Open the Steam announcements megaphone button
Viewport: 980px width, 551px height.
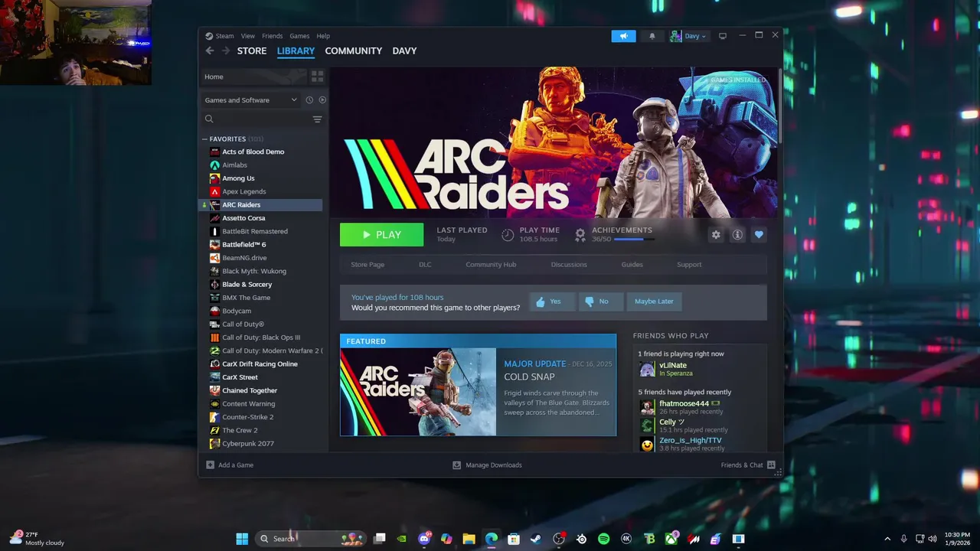pos(623,36)
